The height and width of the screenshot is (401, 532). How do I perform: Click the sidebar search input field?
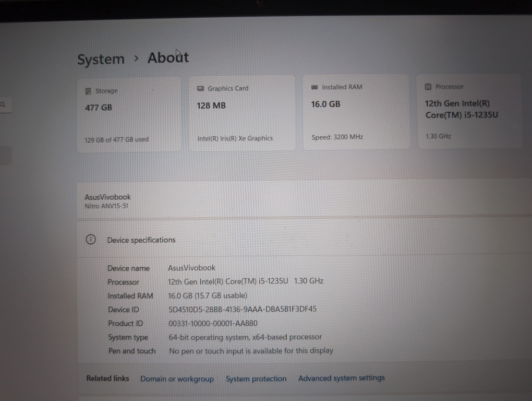[6, 105]
